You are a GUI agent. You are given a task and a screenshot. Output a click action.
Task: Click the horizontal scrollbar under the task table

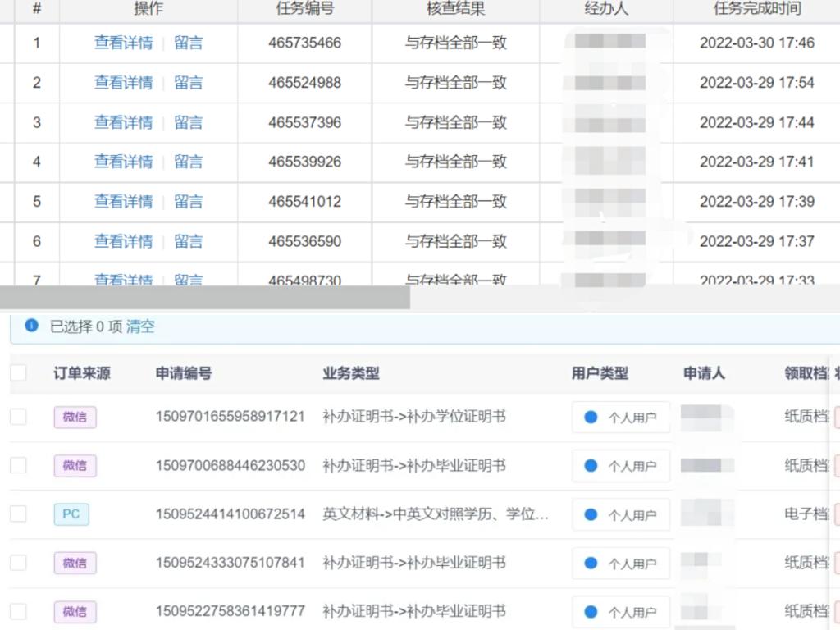click(x=205, y=298)
